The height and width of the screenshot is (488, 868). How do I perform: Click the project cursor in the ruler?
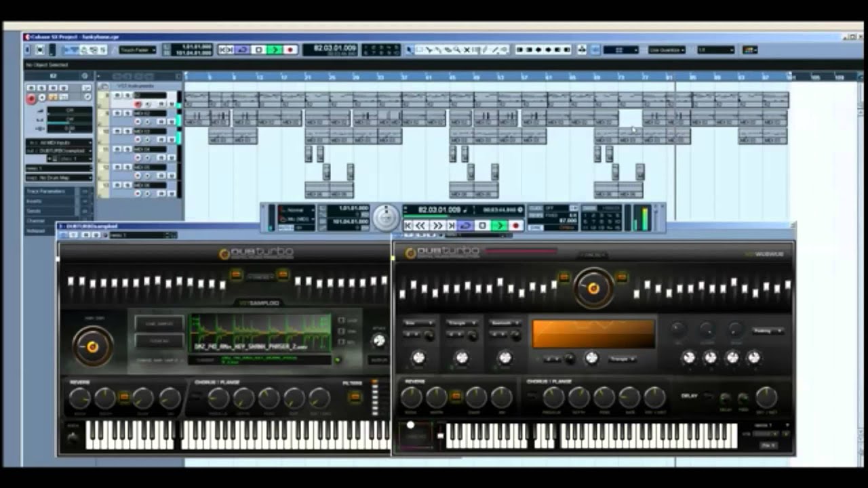click(675, 77)
